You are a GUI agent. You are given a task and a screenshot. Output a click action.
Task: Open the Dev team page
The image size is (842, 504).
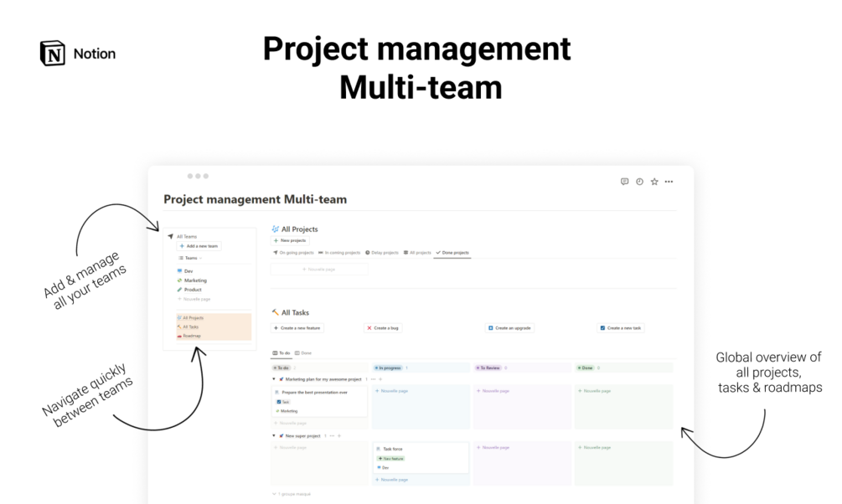point(189,271)
